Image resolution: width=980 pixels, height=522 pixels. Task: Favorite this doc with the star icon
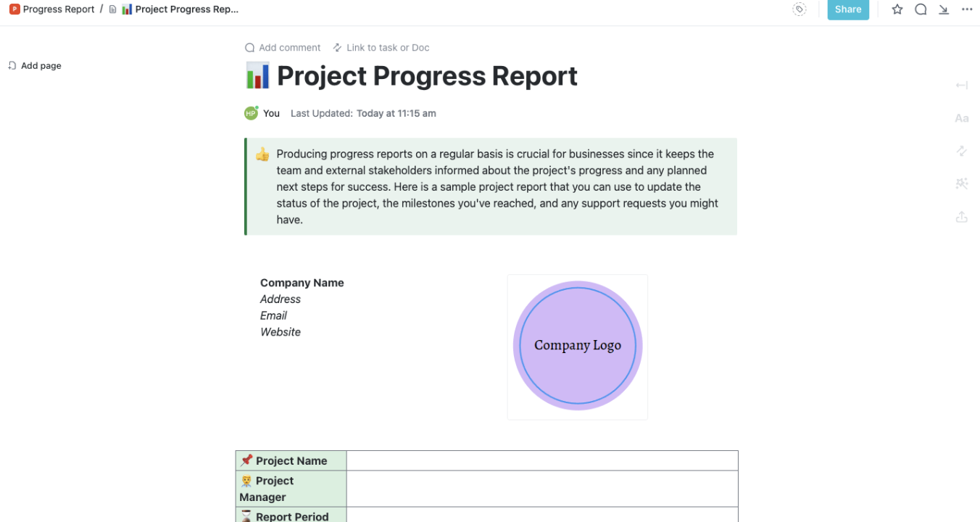(897, 9)
